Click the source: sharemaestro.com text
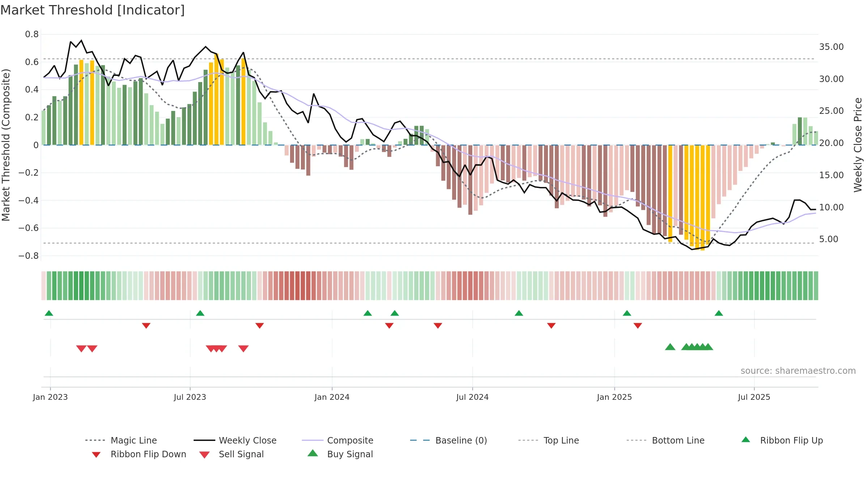The image size is (868, 488). [798, 371]
